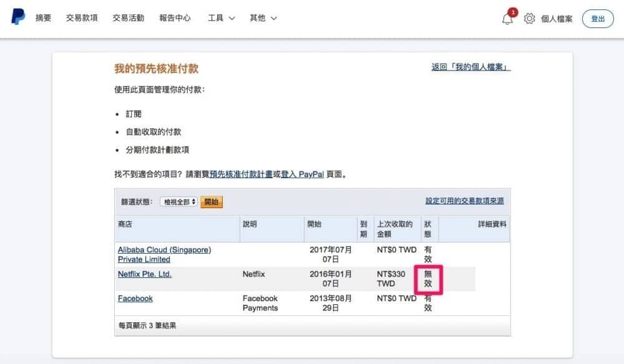This screenshot has width=624, height=364.
Task: Expand the 其他 dropdown menu
Action: [263, 18]
